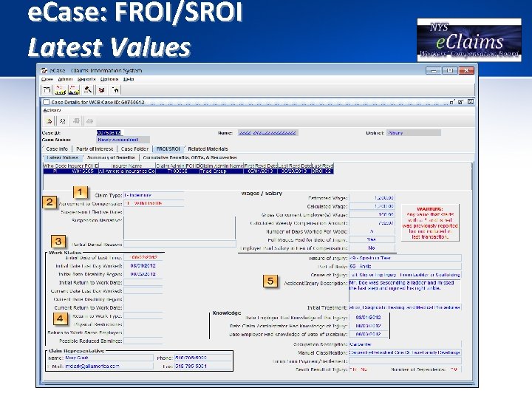Click the Claim Type field
The image size is (532, 399).
[154, 195]
